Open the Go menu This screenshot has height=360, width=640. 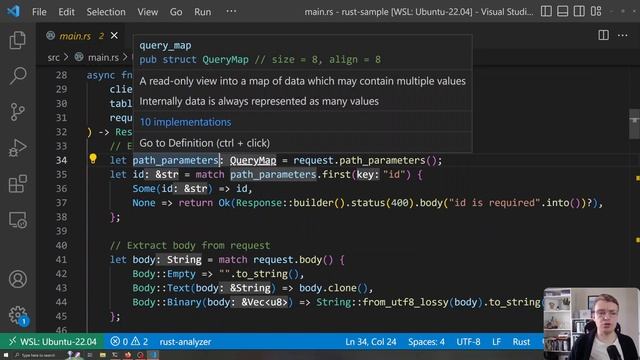click(176, 12)
